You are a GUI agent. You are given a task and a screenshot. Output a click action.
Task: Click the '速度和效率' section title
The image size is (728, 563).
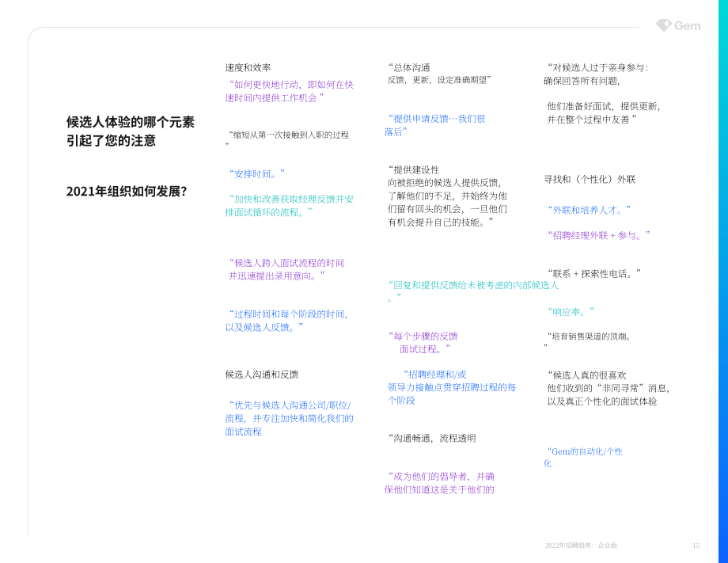coord(248,68)
